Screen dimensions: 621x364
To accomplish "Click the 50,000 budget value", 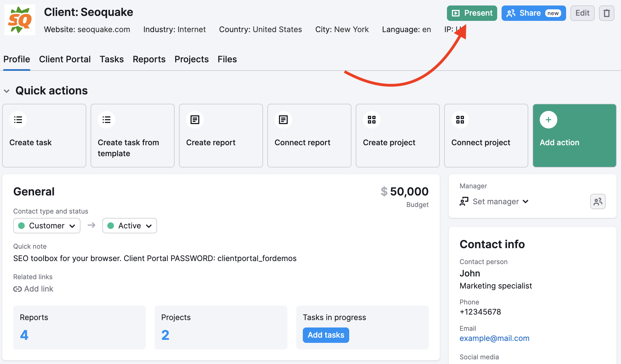I will (409, 192).
